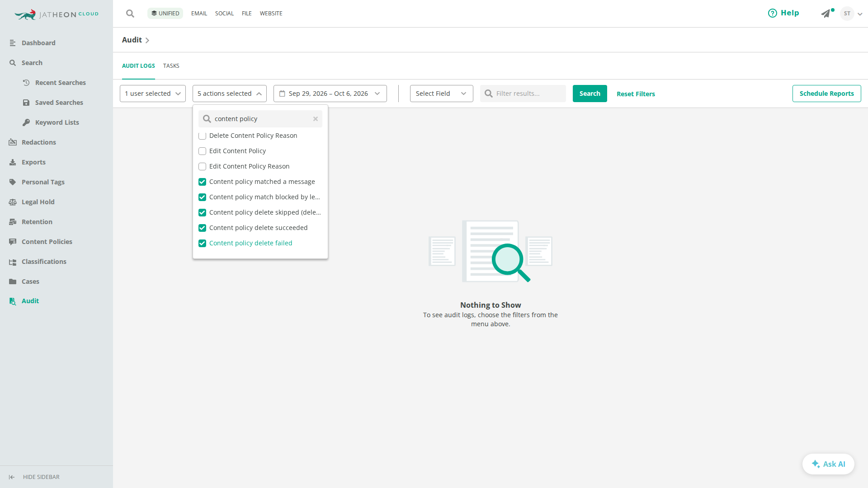Open the Select Field dropdown
The image size is (868, 488).
tap(442, 94)
